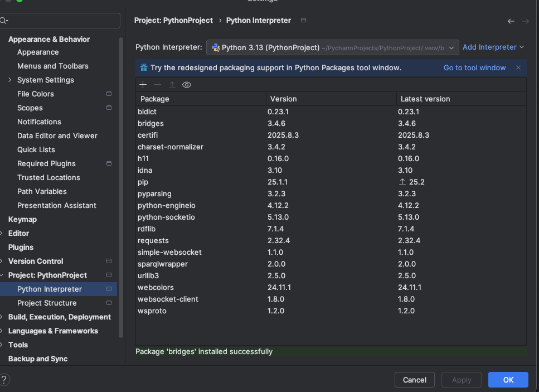Select the webcolors package row

[x=331, y=287]
